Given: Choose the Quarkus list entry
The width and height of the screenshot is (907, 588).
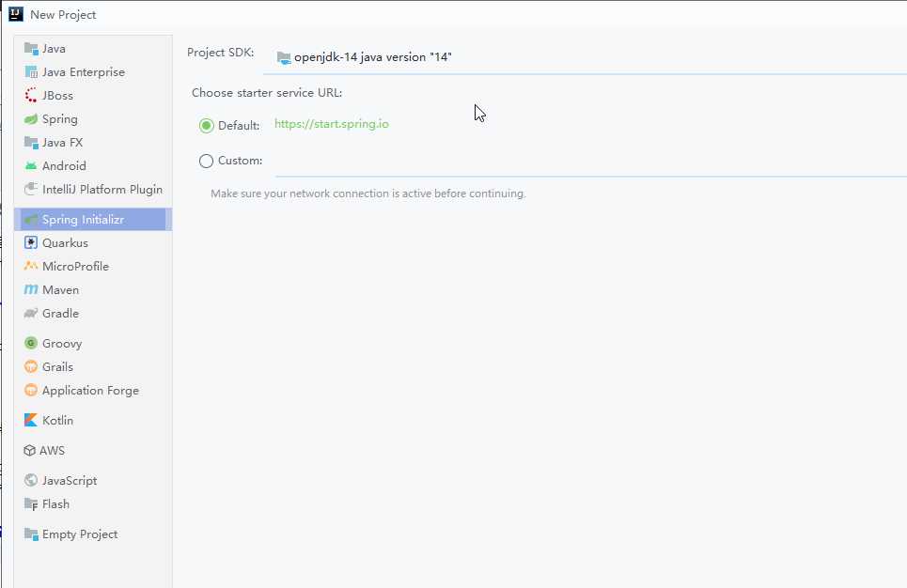Looking at the screenshot, I should tap(93, 243).
